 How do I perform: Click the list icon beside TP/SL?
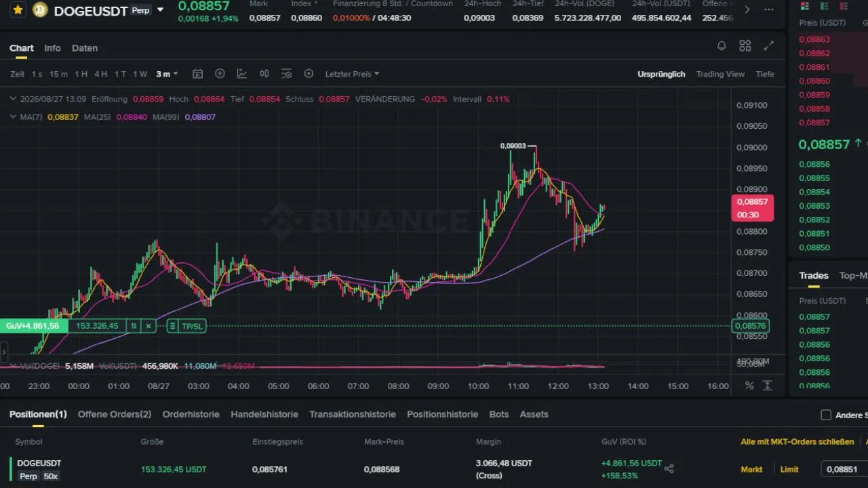point(172,326)
